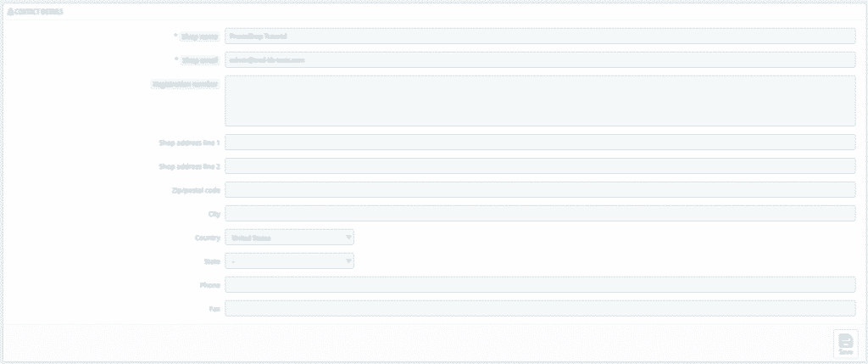The width and height of the screenshot is (868, 364).
Task: Open the Country dropdown
Action: 290,237
